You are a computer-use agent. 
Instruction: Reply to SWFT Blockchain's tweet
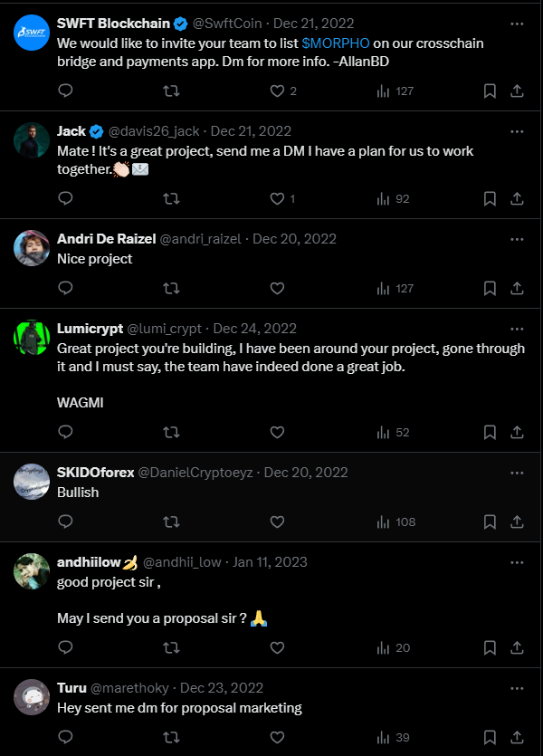point(65,91)
